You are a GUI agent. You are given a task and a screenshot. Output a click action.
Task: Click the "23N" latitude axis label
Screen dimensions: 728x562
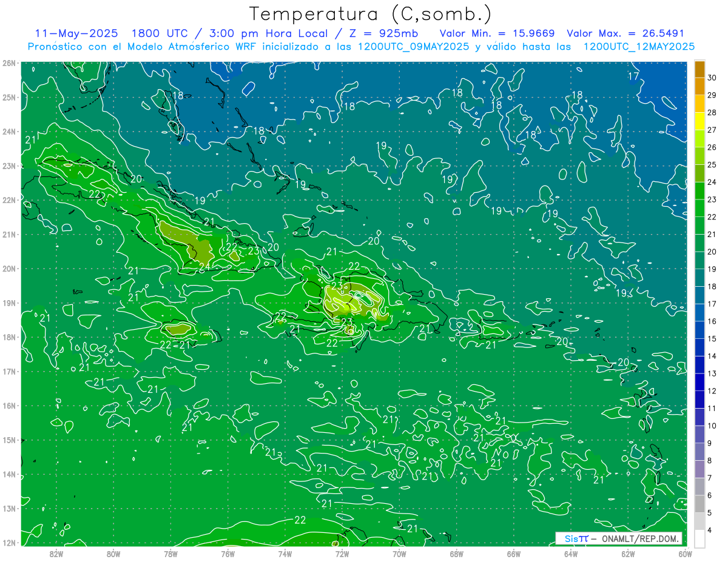[x=8, y=166]
